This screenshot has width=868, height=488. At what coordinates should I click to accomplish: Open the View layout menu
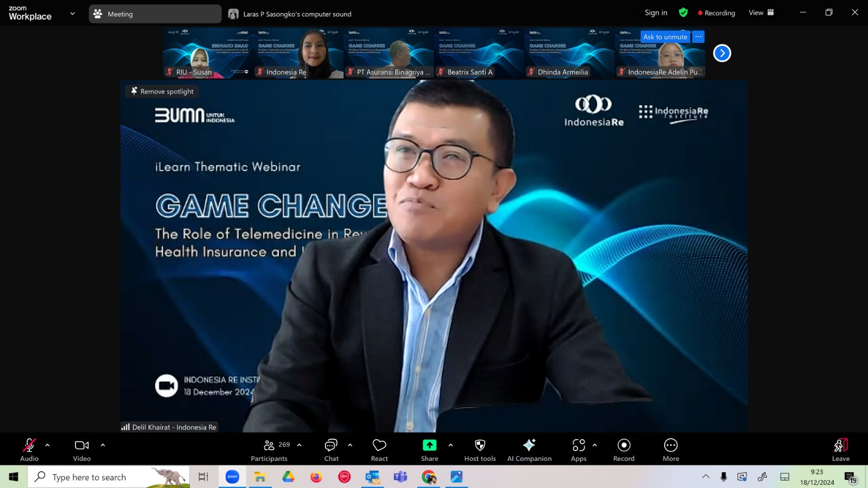point(761,12)
